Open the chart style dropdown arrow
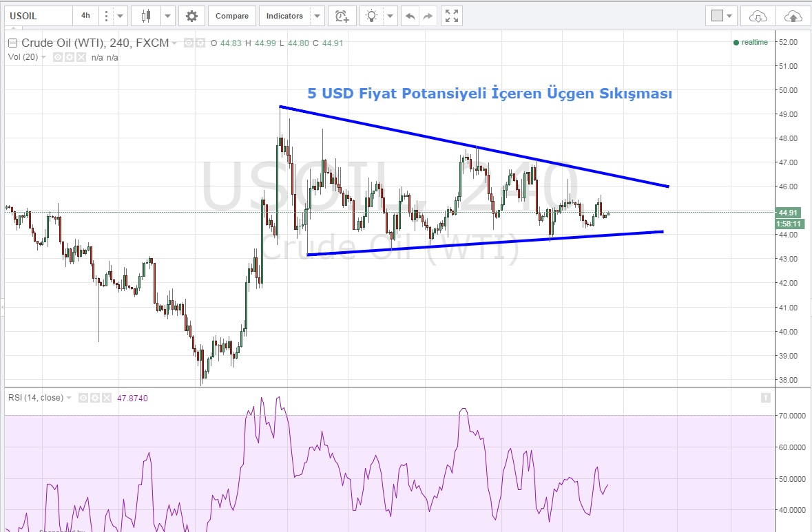This screenshot has width=812, height=532. point(167,16)
